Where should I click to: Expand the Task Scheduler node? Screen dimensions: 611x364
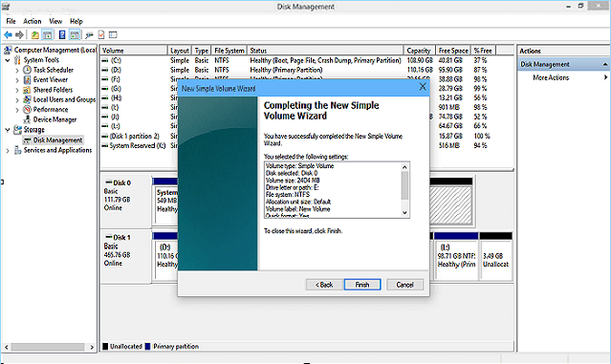tap(17, 71)
